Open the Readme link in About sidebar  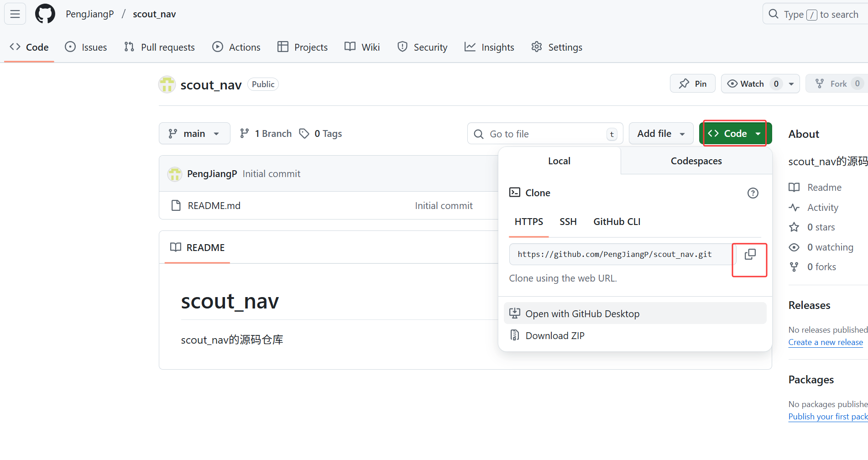point(815,187)
